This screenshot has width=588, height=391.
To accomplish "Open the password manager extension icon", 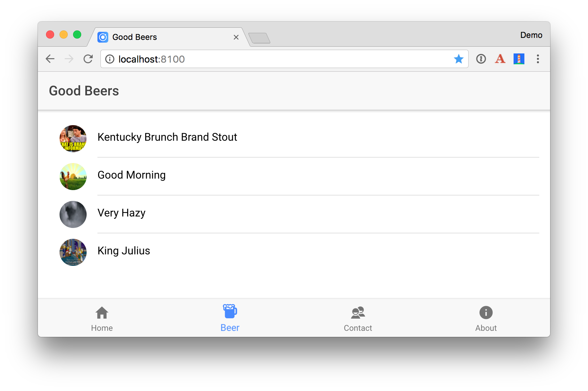I will click(x=481, y=59).
